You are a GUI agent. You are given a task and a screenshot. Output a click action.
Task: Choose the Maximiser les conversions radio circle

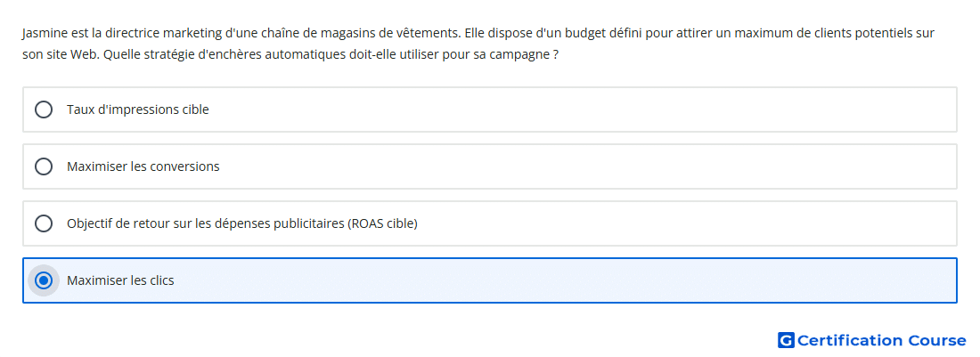pos(44,166)
